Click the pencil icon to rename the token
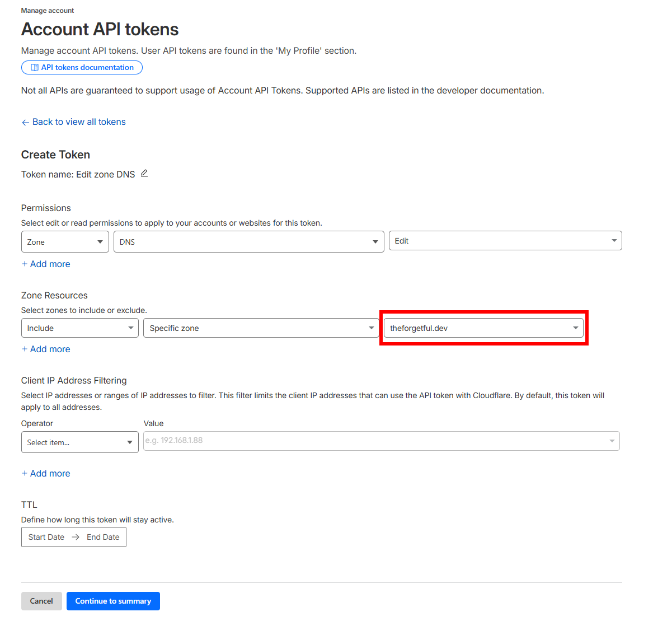 pos(144,174)
